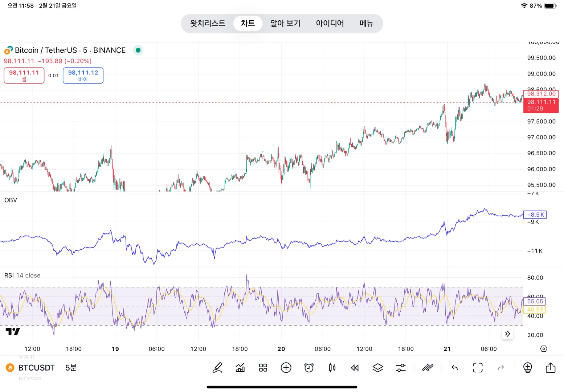Toggle the green market status dot
This screenshot has height=392, width=564.
138,50
